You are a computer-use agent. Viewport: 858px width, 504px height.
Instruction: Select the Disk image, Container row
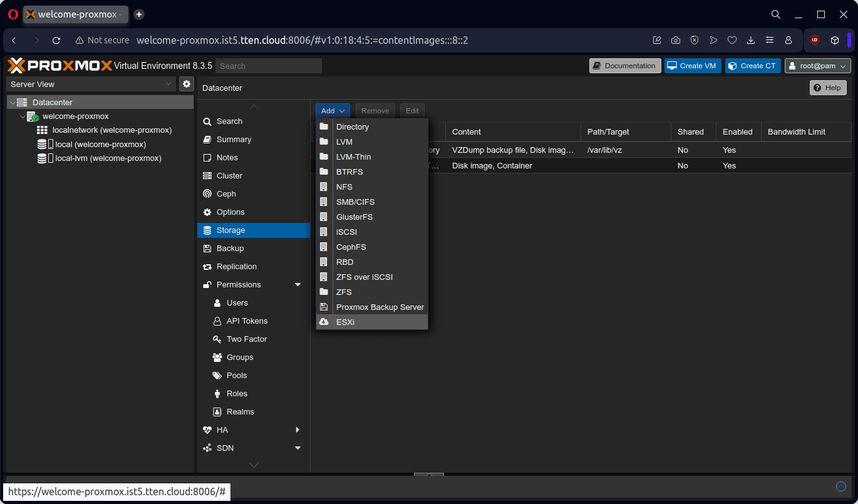click(x=582, y=166)
